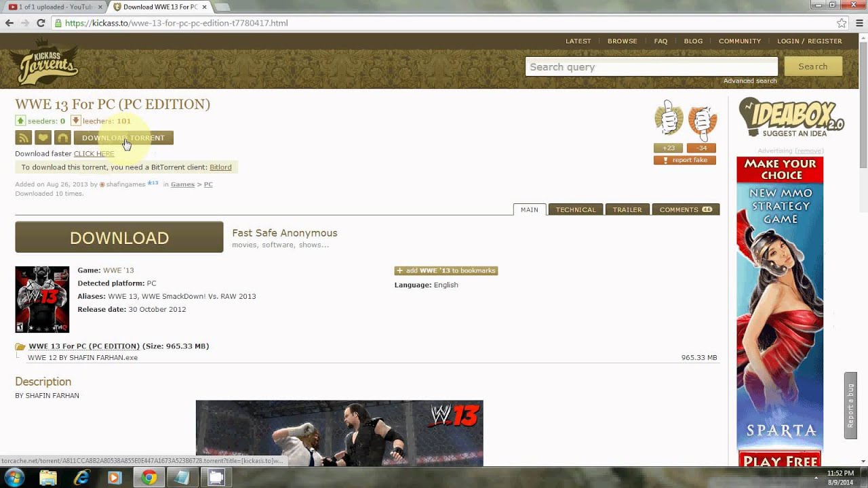Reload the page
The image size is (868, 488).
[x=41, y=23]
